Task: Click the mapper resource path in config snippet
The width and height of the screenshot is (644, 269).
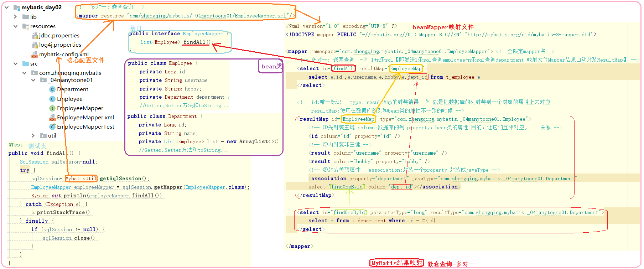Action: pos(208,16)
